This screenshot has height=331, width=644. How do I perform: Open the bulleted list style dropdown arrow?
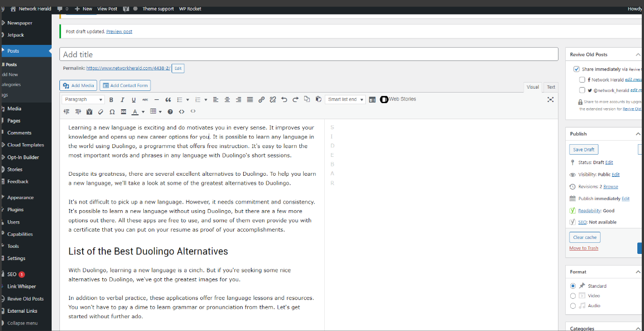pyautogui.click(x=188, y=99)
